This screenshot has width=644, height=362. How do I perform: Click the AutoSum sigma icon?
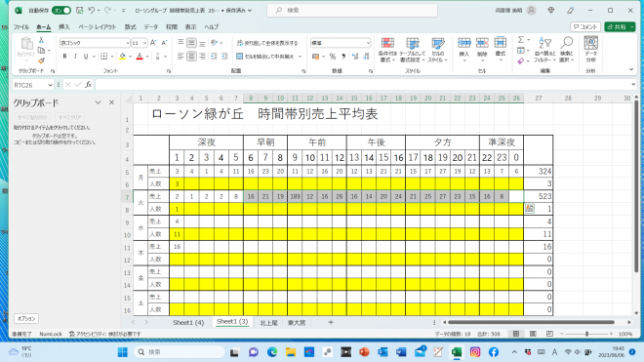pyautogui.click(x=520, y=40)
